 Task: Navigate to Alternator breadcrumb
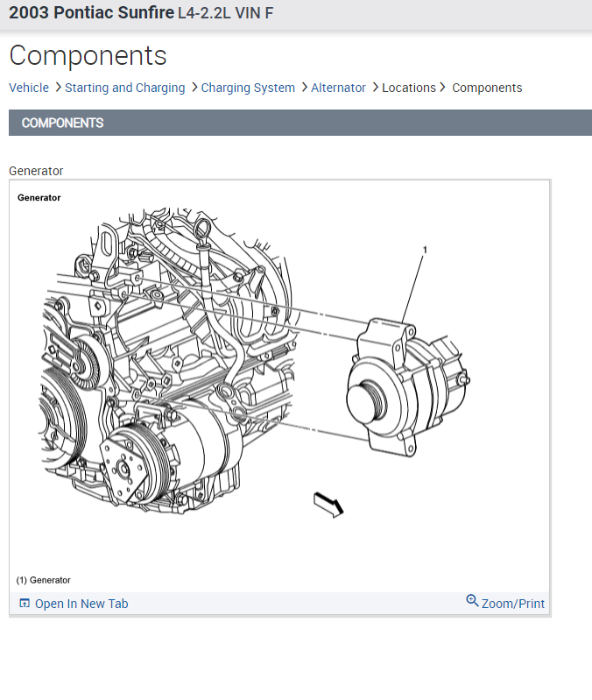338,88
